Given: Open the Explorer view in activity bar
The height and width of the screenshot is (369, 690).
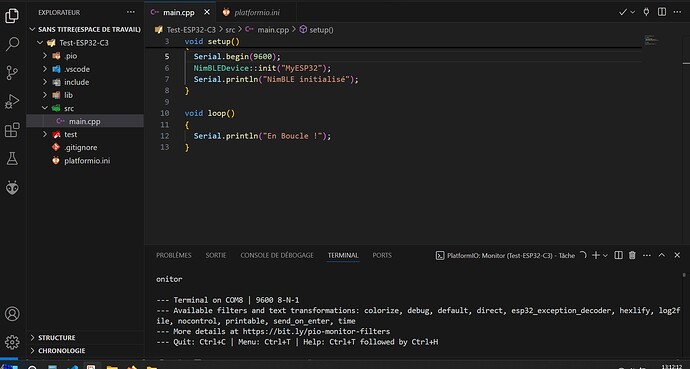Looking at the screenshot, I should (12, 16).
